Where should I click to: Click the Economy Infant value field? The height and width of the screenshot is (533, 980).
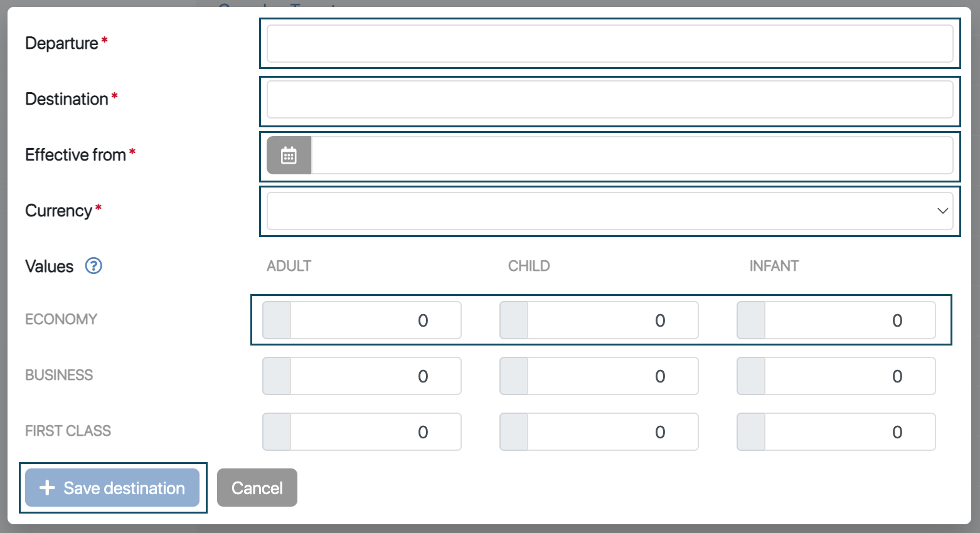[850, 320]
